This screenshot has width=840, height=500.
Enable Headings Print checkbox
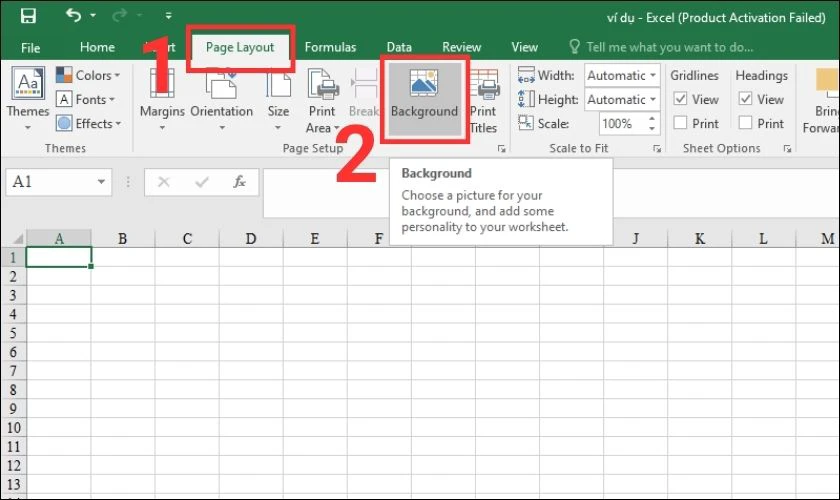pos(745,123)
